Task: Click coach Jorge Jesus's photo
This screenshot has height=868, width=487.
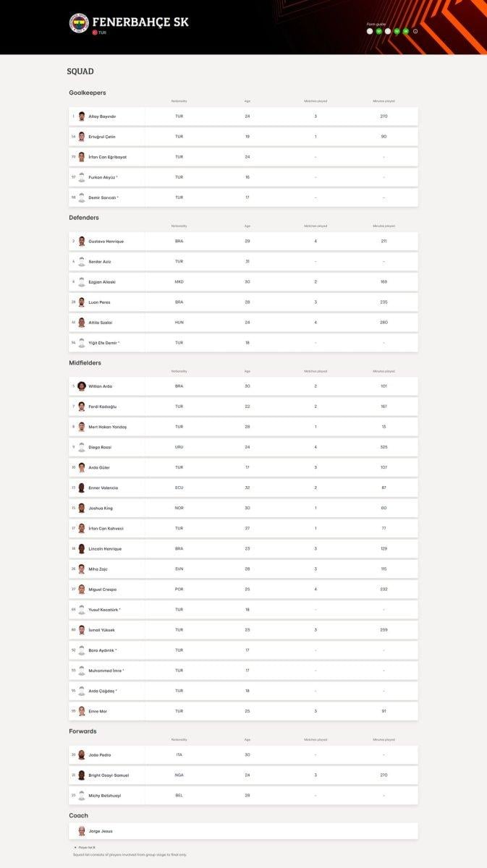Action: (82, 831)
